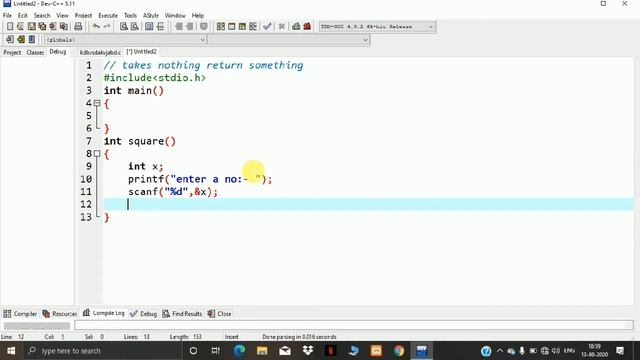Open the Tools menu

point(131,16)
